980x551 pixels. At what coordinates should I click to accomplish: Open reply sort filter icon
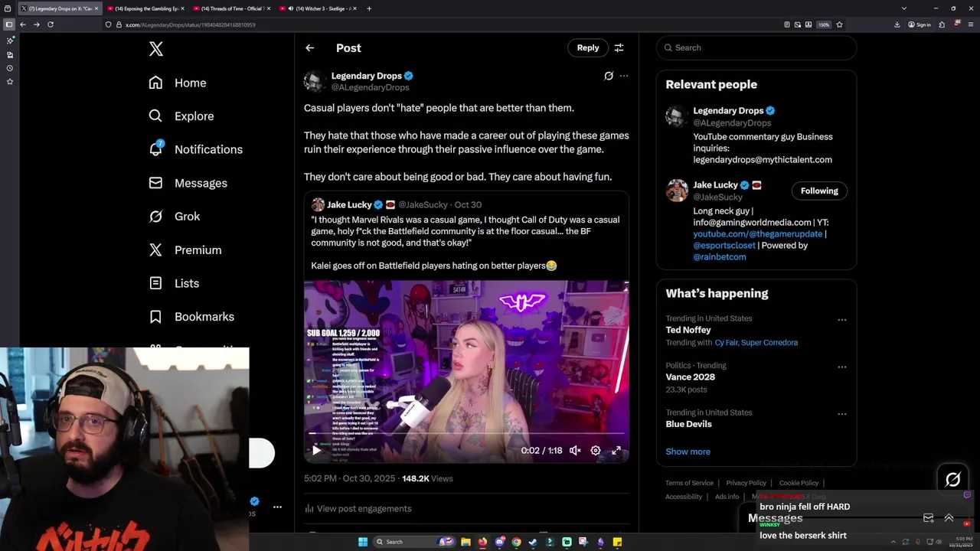619,47
